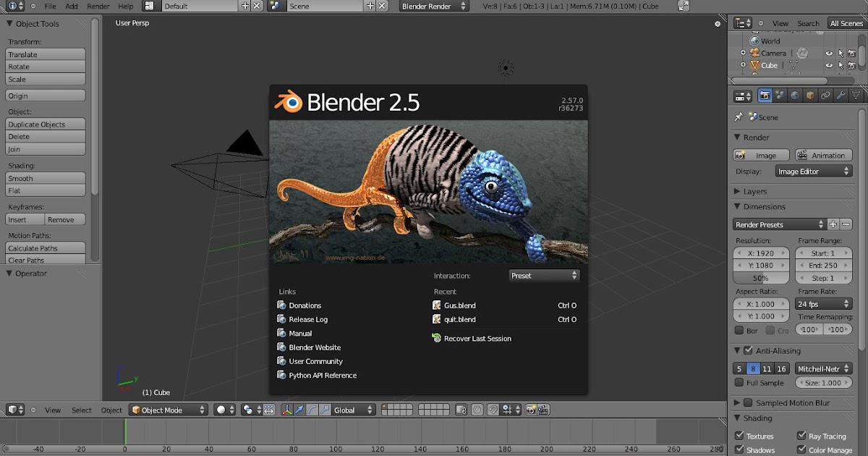Open the Modifiers wrench tab

click(841, 95)
